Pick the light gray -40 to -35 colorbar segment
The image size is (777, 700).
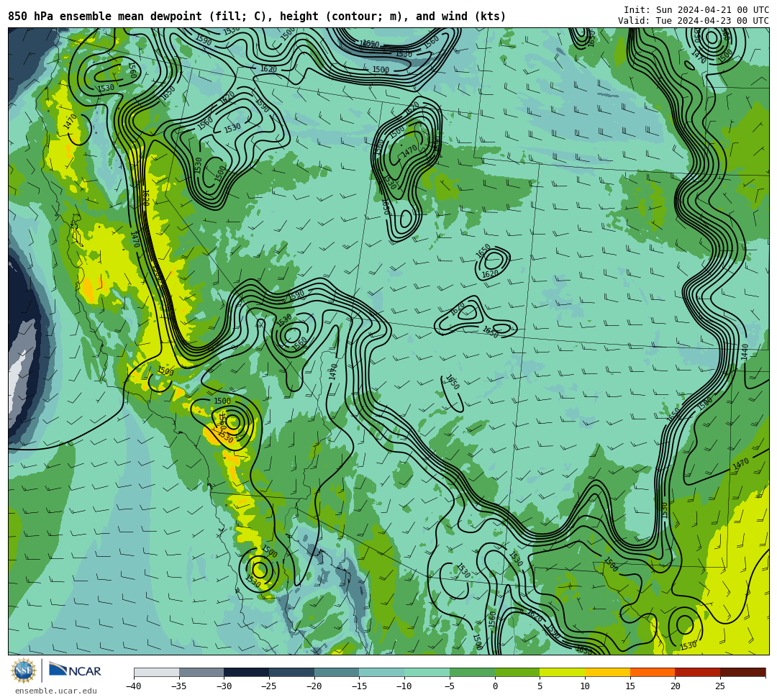pos(157,672)
